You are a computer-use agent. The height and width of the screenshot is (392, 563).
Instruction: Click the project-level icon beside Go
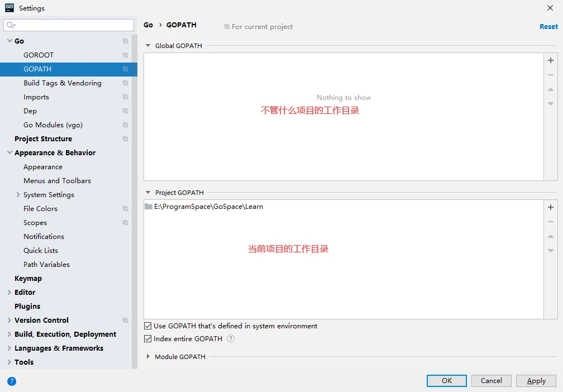click(x=125, y=41)
